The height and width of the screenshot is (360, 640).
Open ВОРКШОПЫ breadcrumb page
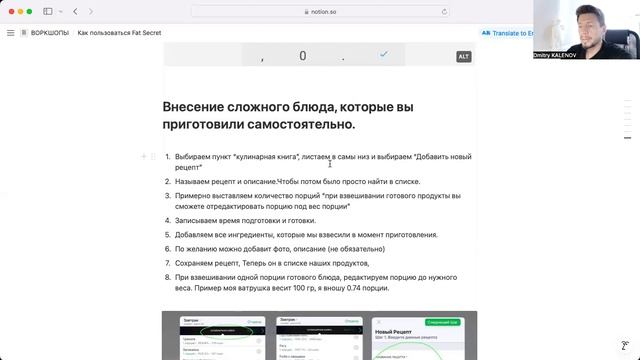(45, 33)
